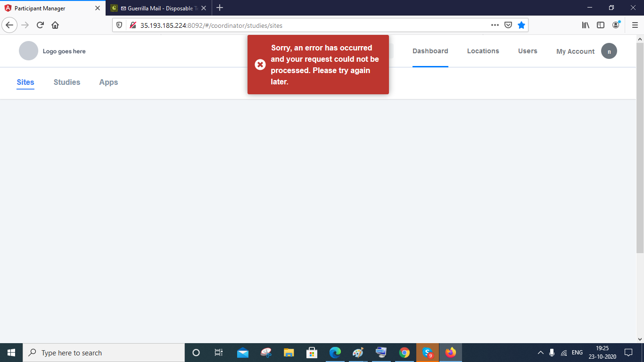Open the Firefox hamburger menu
Screen dimensions: 644x362
click(635, 25)
